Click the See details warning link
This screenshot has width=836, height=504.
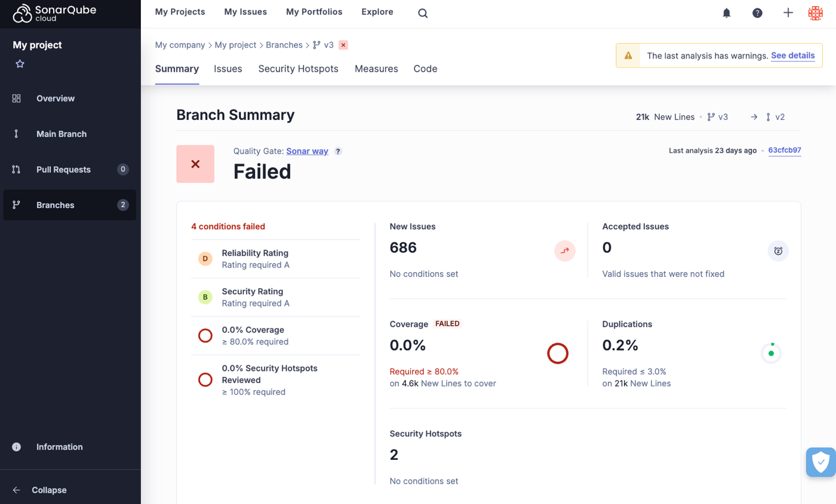point(792,56)
